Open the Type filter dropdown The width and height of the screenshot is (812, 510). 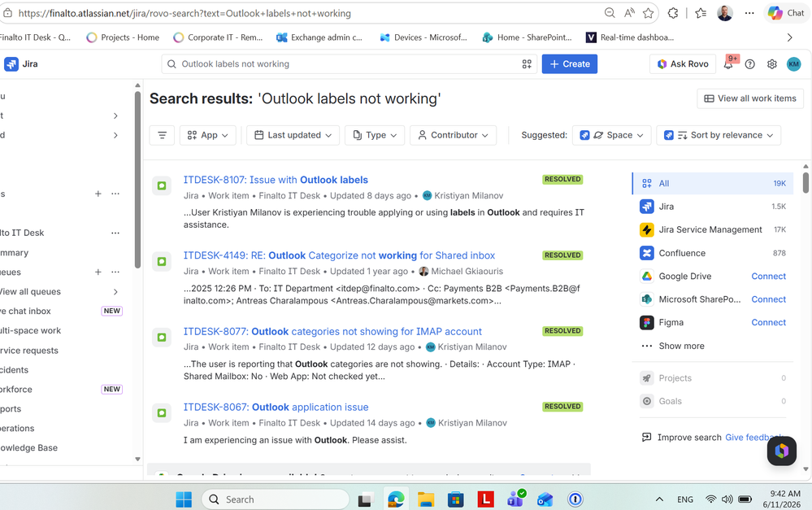coord(375,135)
